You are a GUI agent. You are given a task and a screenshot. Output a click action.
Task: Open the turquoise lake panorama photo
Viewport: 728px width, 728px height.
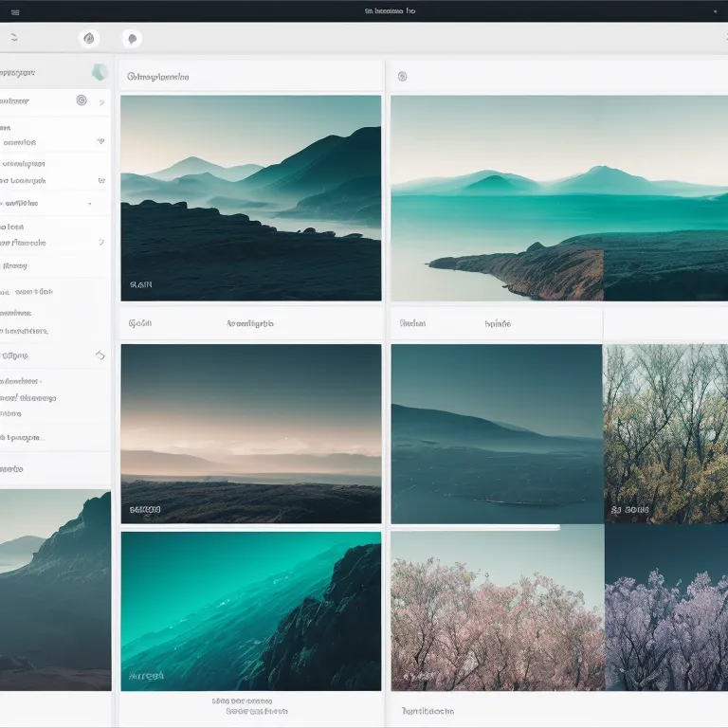click(558, 197)
